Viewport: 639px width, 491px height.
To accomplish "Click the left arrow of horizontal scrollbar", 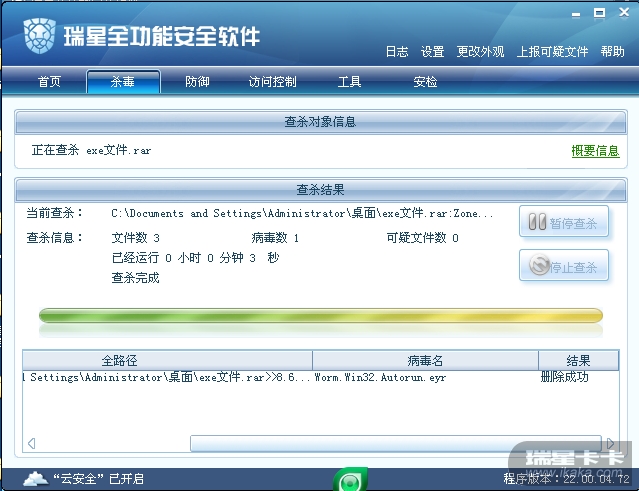I will pos(31,443).
